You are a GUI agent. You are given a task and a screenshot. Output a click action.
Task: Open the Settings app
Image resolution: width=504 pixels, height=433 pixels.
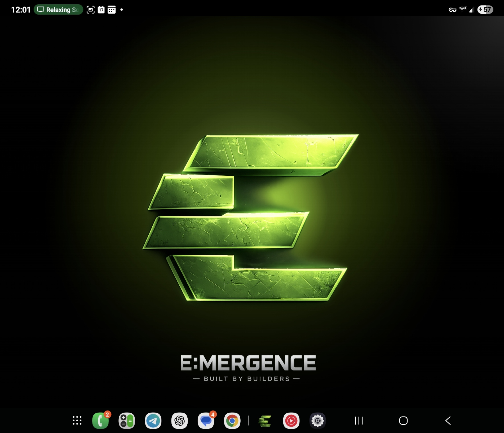coord(317,421)
